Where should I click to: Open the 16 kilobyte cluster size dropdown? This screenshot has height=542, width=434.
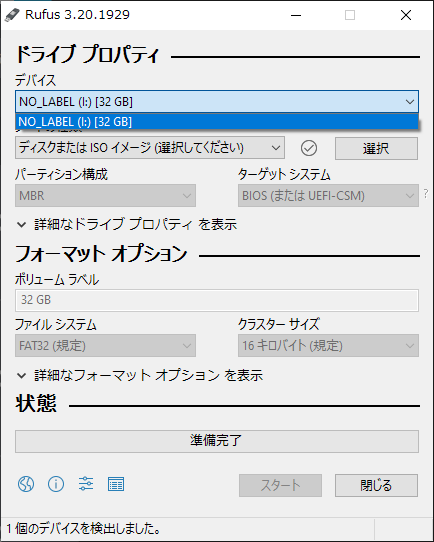328,345
